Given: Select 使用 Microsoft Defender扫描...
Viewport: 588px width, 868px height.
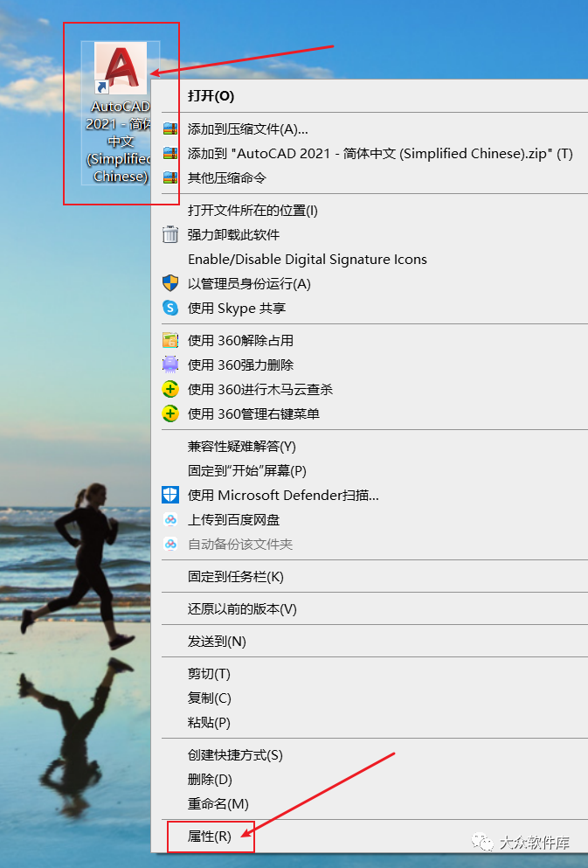Looking at the screenshot, I should [x=283, y=495].
